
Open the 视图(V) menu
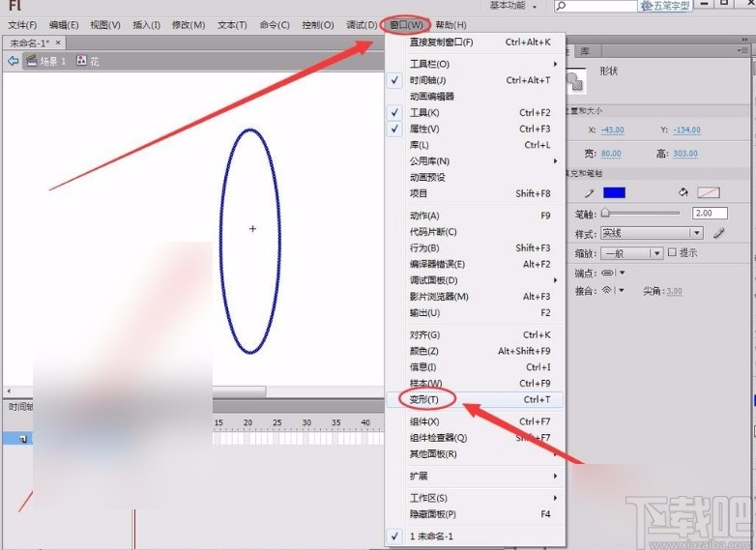(x=105, y=25)
